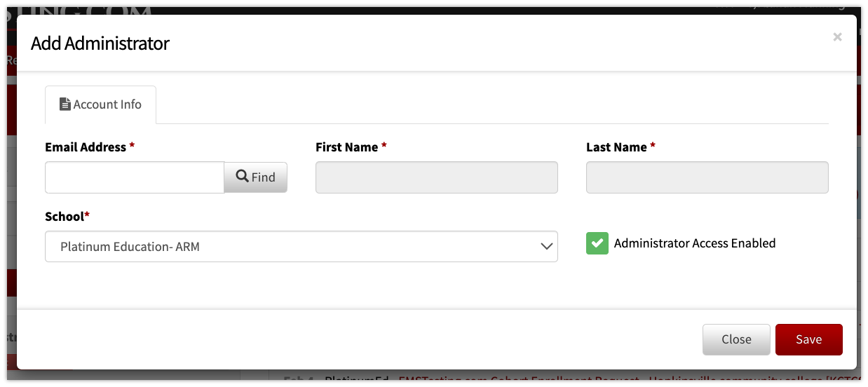Toggle Administrator Access Enabled via its label
This screenshot has height=387, width=868.
(695, 243)
